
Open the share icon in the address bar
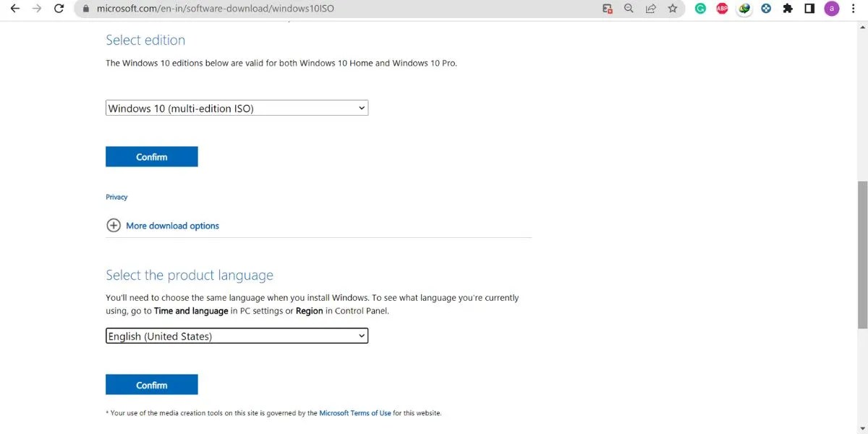point(650,8)
